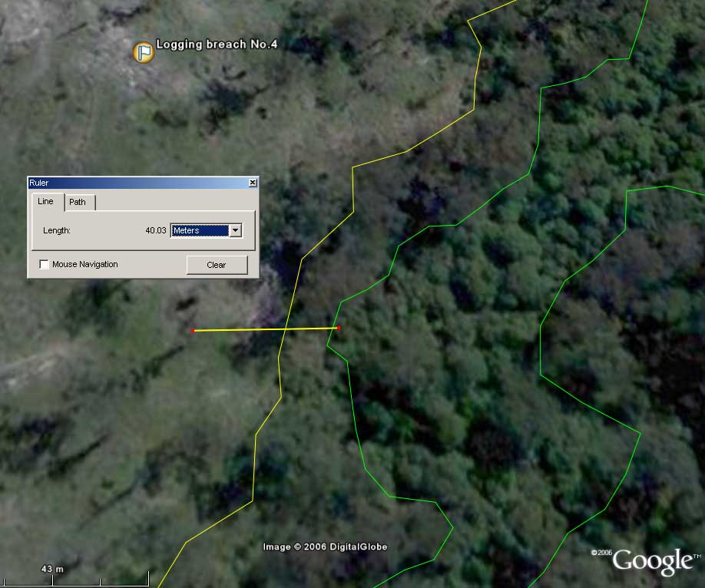This screenshot has height=588, width=705.
Task: Click the Length: label in Ruler
Action: click(57, 230)
